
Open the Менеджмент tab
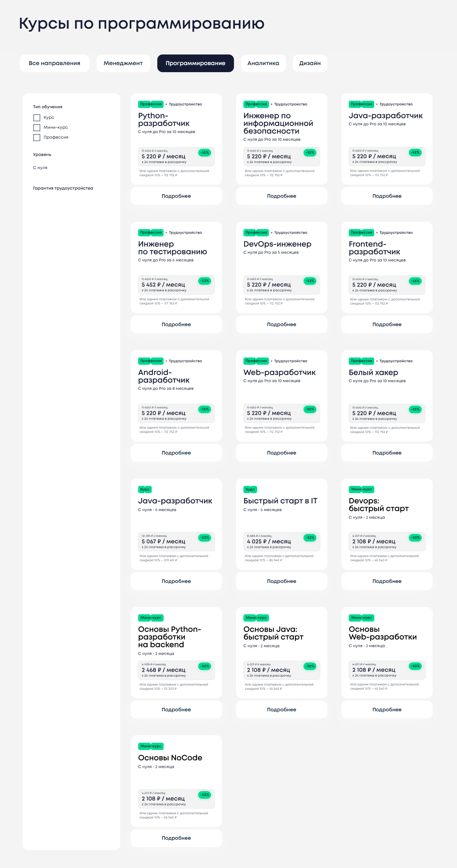coord(123,63)
